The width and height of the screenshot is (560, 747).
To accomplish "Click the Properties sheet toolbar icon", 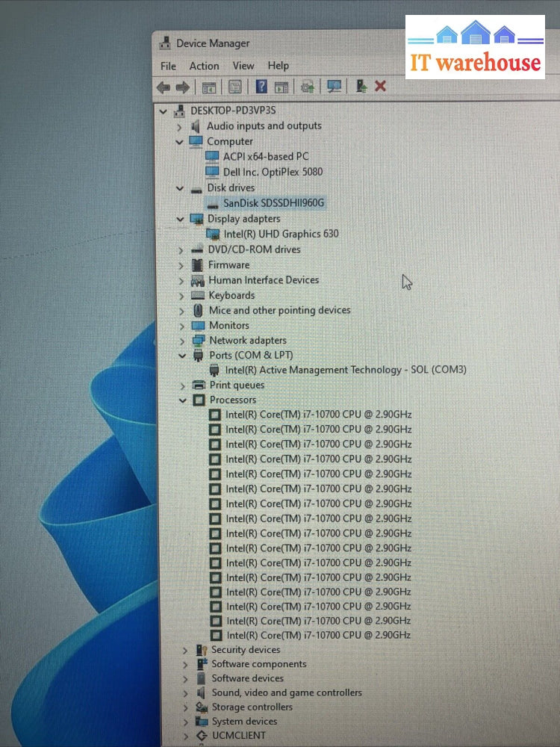I will [235, 87].
